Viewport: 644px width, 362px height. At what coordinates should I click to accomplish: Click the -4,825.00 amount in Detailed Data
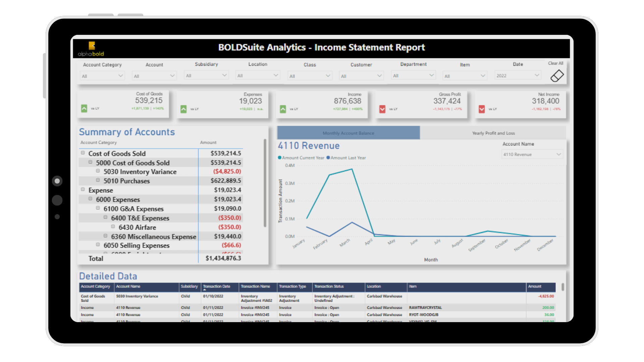[546, 296]
